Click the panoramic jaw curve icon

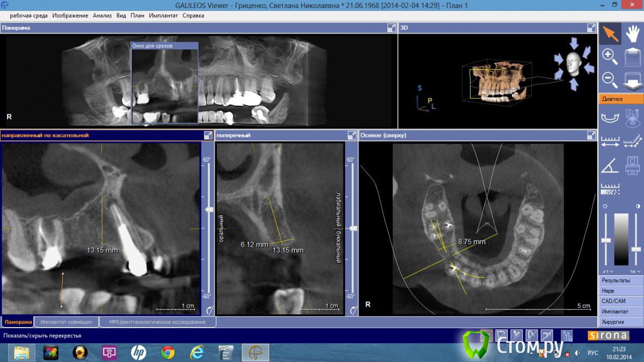610,117
